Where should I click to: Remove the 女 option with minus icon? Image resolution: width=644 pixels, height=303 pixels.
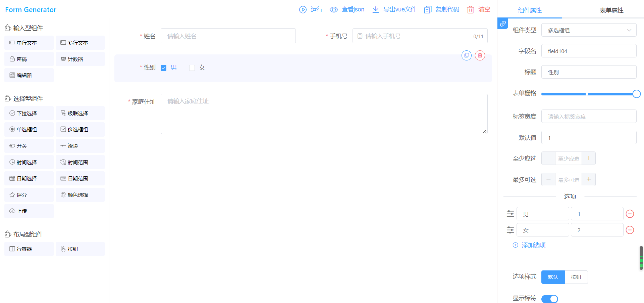(x=630, y=230)
